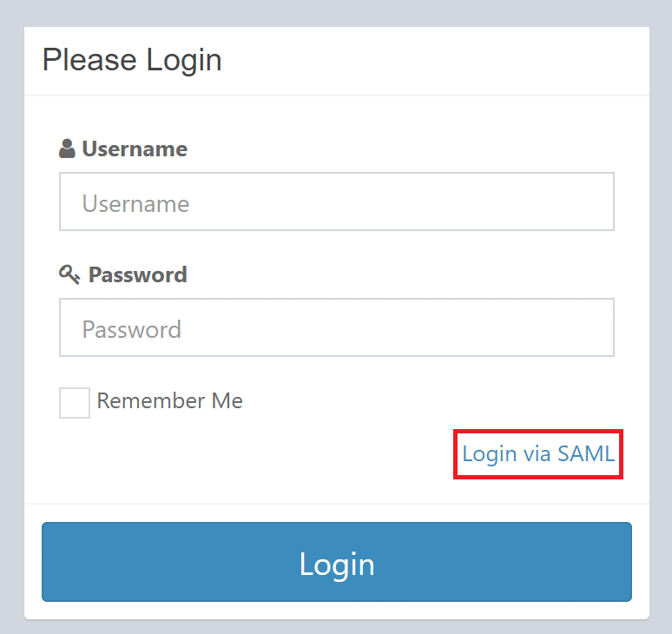The height and width of the screenshot is (634, 672).
Task: Select the person icon above the username box
Action: coord(67,149)
